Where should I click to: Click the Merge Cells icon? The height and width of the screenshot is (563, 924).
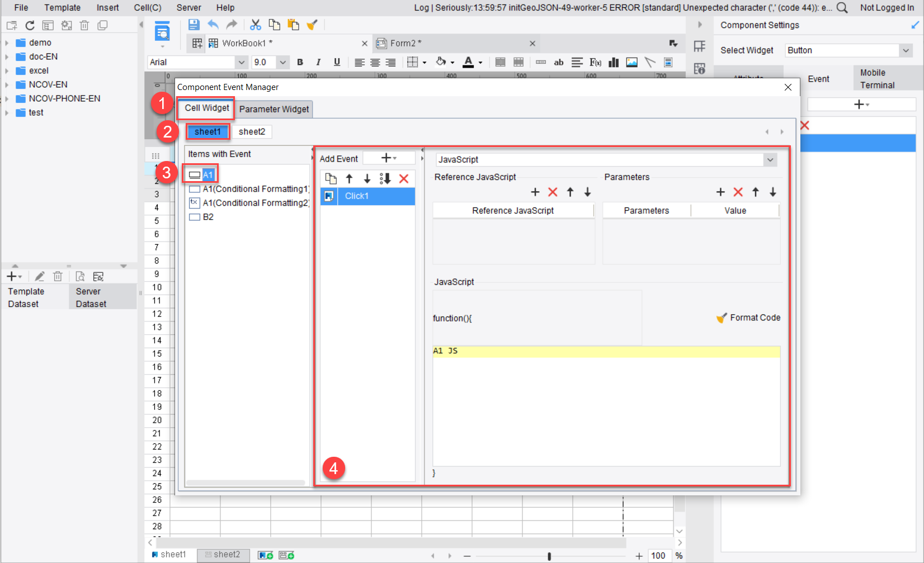coord(501,62)
